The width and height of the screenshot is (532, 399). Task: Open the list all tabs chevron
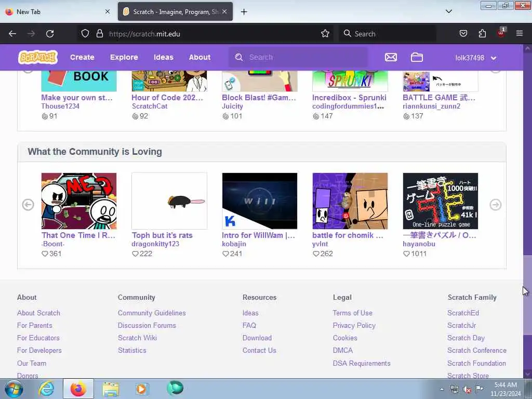click(448, 11)
